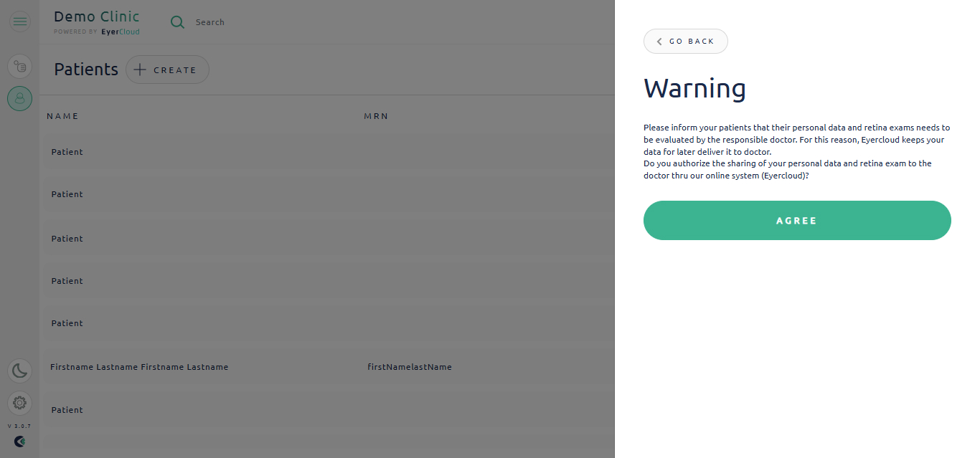Click the search magnifier icon
Viewport: 980px width, 458px height.
tap(177, 22)
